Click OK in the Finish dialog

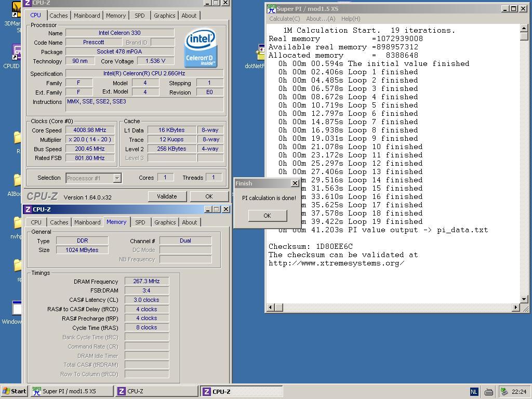(268, 216)
